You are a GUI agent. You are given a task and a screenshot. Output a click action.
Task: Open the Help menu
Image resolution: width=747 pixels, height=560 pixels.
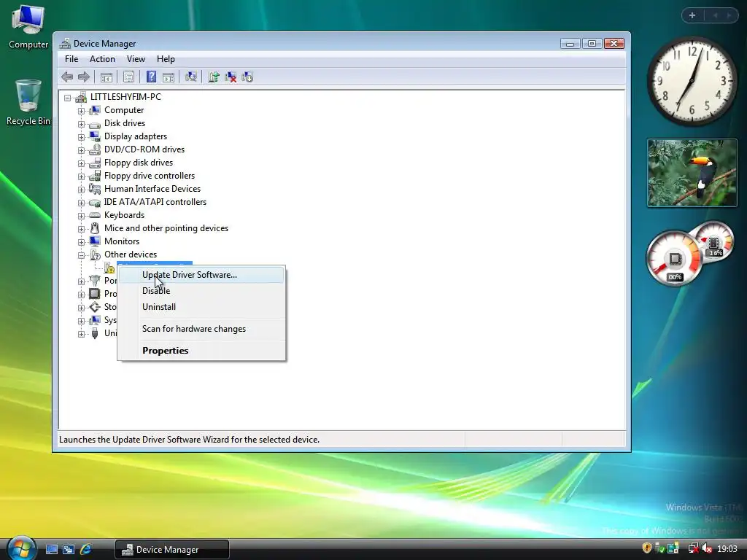(166, 59)
